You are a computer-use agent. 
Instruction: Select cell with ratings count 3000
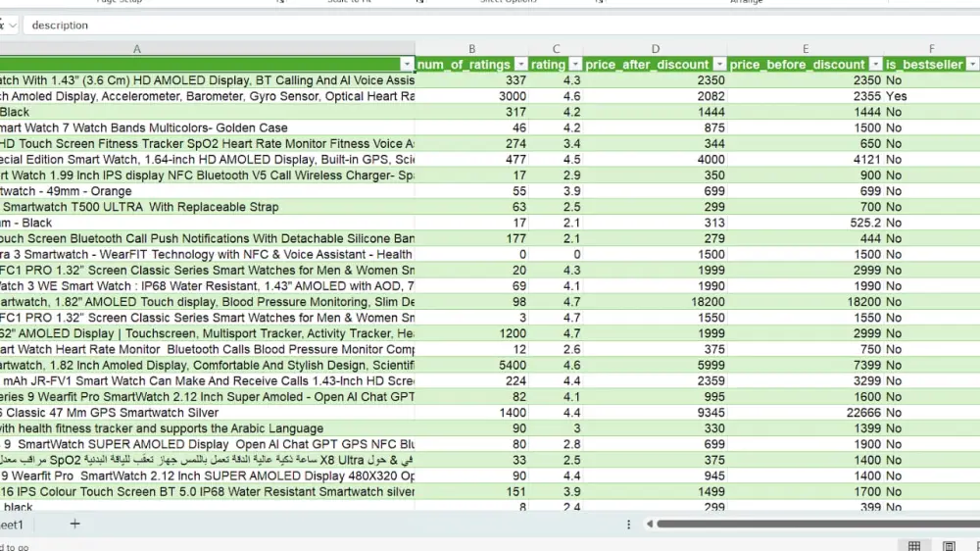pyautogui.click(x=472, y=96)
